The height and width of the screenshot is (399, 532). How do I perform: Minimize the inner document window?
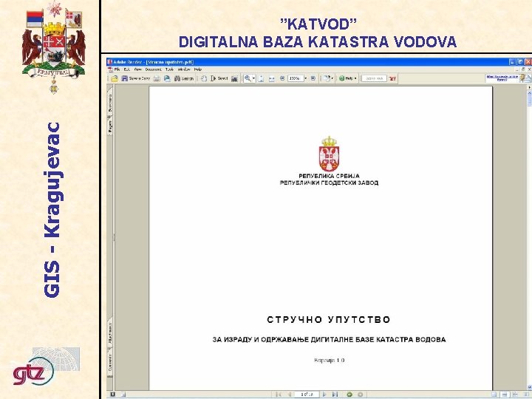pyautogui.click(x=517, y=70)
